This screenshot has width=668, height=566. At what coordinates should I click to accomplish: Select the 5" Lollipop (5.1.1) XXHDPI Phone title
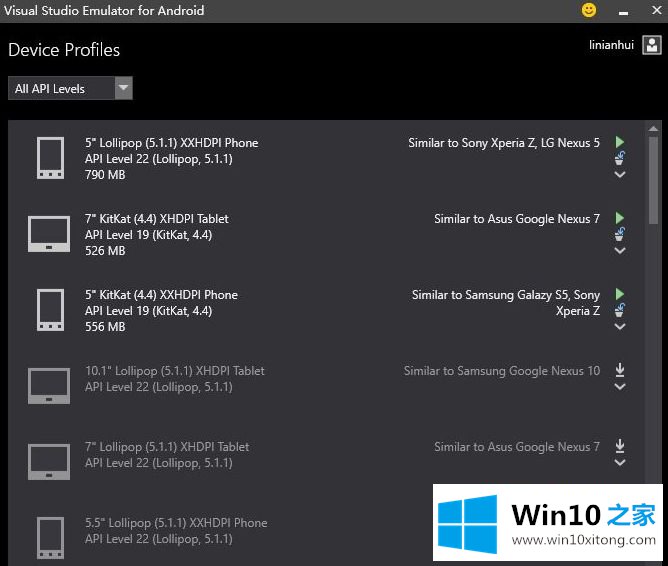point(171,143)
